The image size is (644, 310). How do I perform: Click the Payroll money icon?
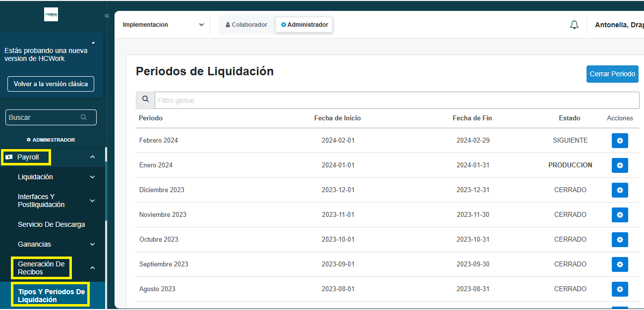click(9, 157)
